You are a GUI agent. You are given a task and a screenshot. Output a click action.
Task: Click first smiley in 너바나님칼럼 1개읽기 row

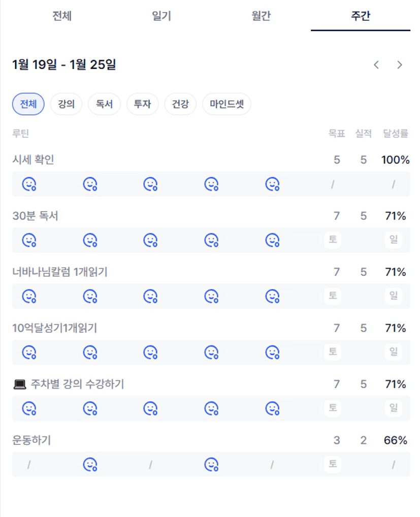29,296
